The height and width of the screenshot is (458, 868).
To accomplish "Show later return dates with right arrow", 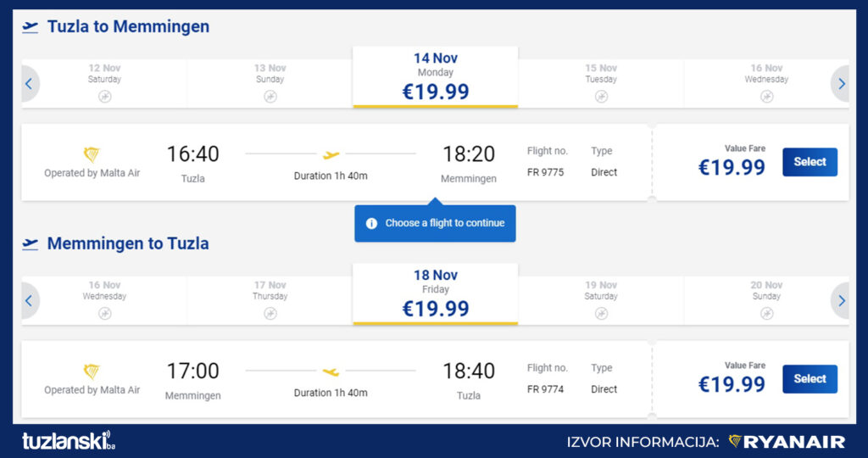I will [841, 301].
